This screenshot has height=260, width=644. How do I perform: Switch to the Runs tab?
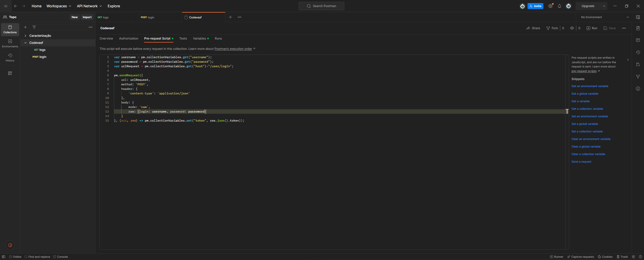point(218,39)
